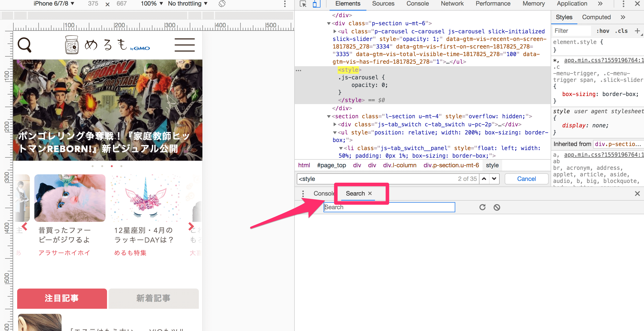Toggle the device toolbar icon
This screenshot has width=644, height=331.
click(316, 4)
